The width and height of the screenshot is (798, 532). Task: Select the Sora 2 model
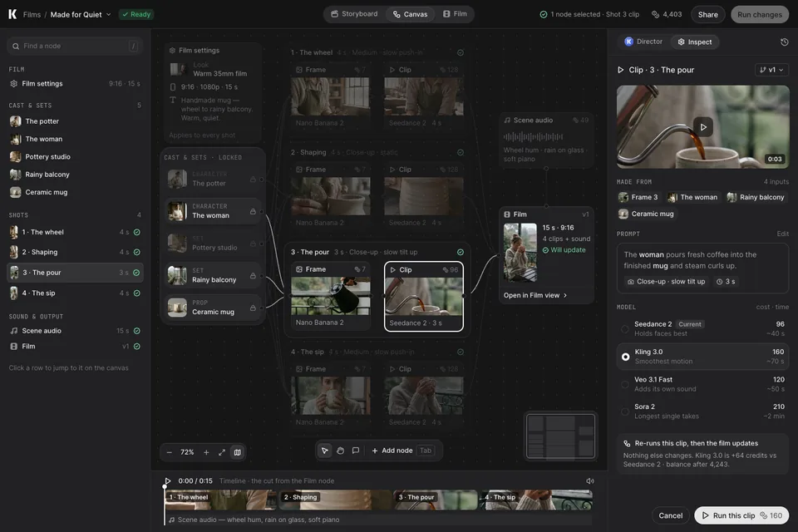[703, 411]
